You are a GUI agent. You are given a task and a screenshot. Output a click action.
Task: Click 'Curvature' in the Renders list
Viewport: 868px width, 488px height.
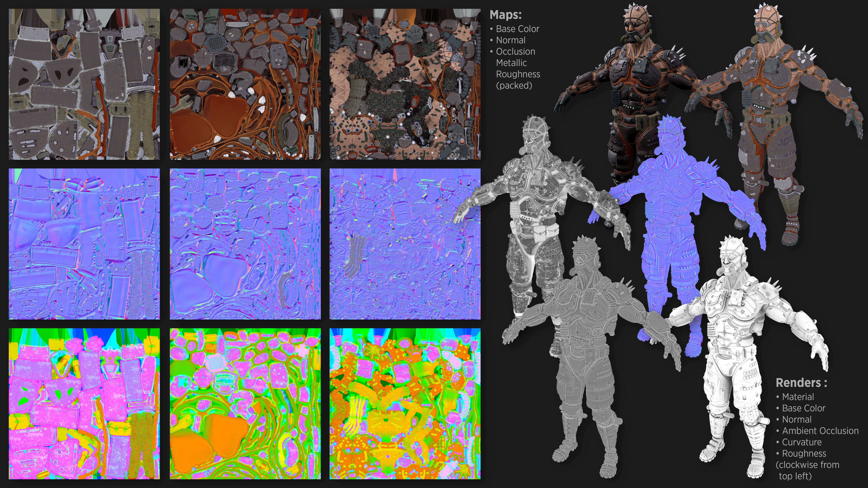click(x=802, y=442)
